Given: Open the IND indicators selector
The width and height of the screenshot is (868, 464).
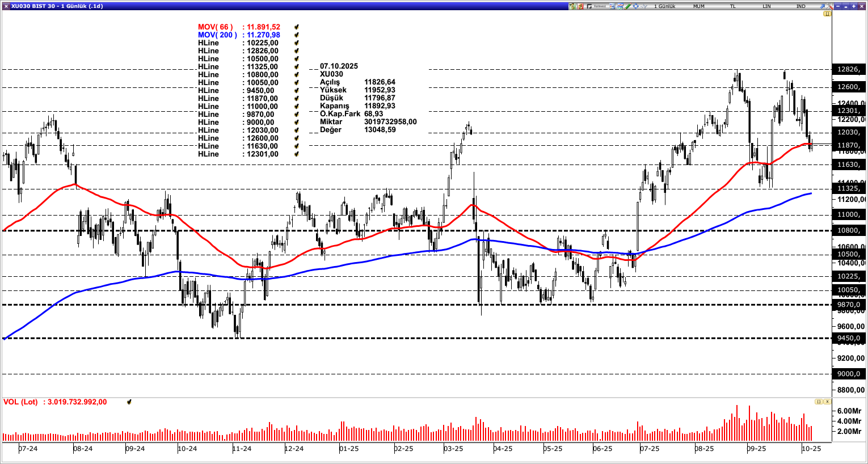Looking at the screenshot, I should tap(800, 6).
